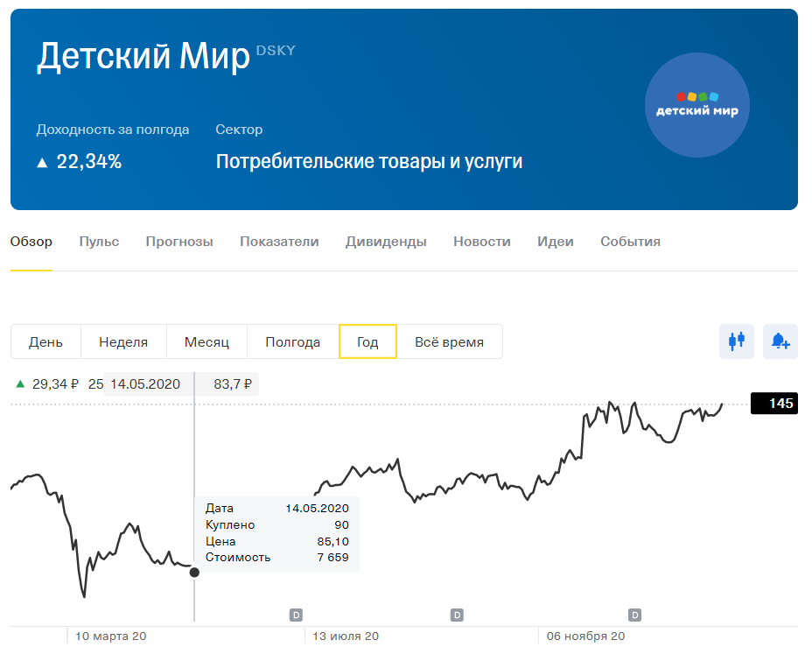This screenshot has height=654, width=812.
Task: Set chart period to Месяц
Action: (x=206, y=341)
